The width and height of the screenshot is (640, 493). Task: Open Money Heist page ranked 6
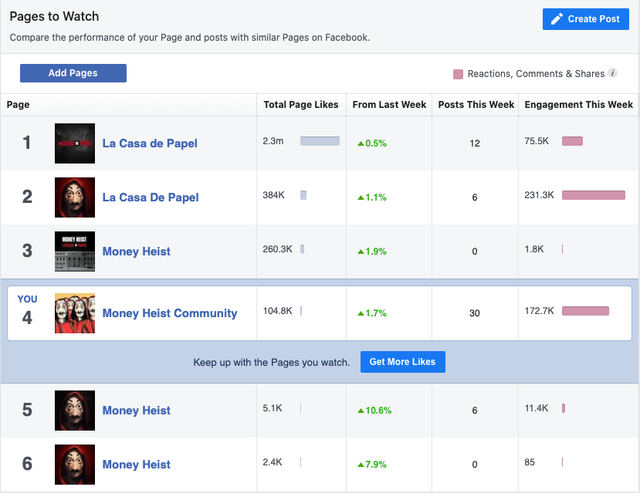coord(136,464)
